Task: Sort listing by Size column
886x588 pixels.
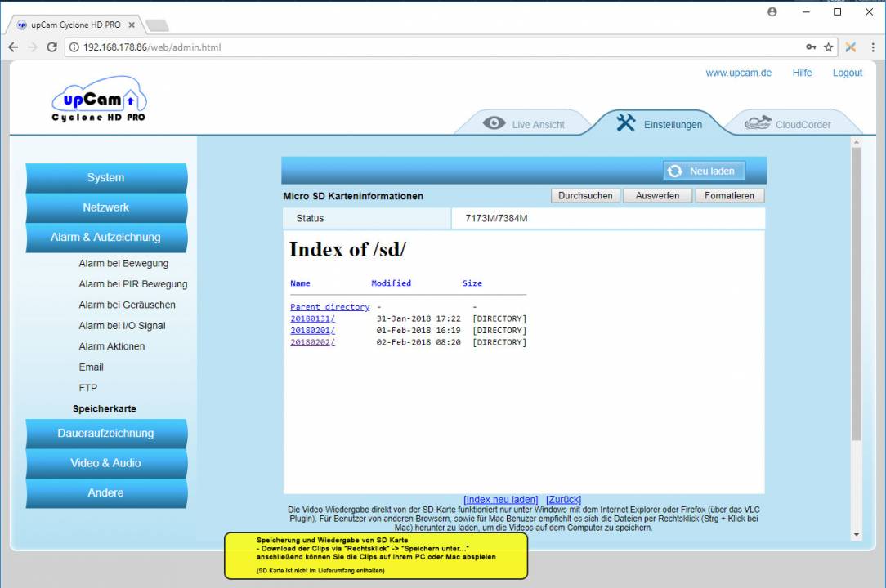Action: click(x=472, y=283)
